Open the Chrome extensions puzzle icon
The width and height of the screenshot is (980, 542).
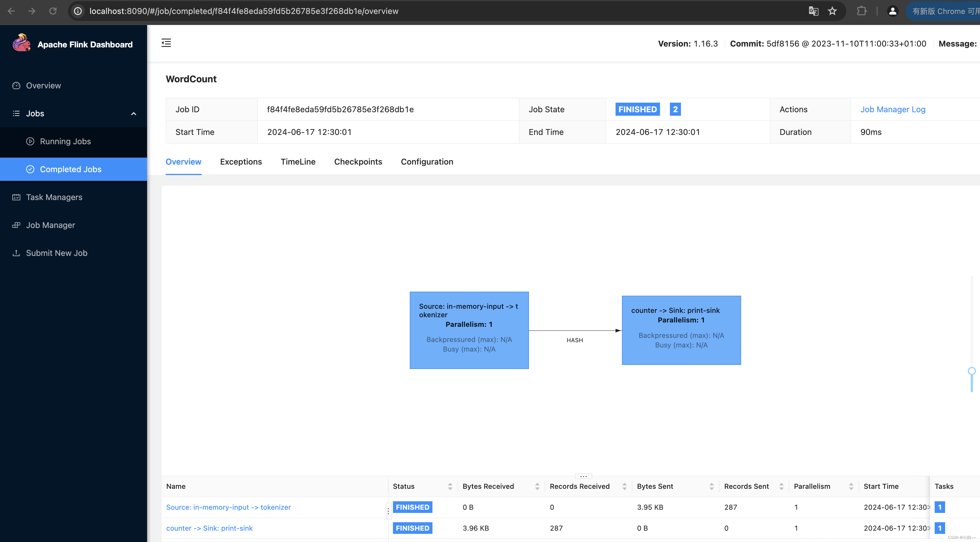click(x=861, y=11)
